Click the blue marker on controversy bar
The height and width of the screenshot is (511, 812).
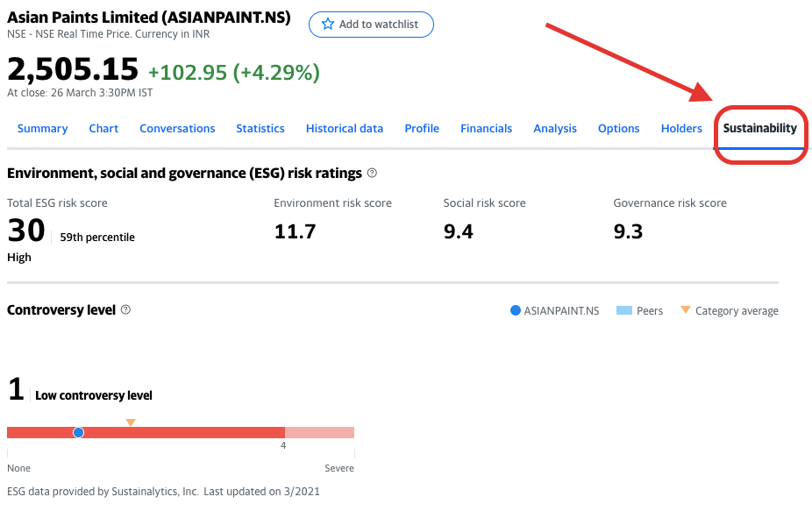click(x=79, y=432)
